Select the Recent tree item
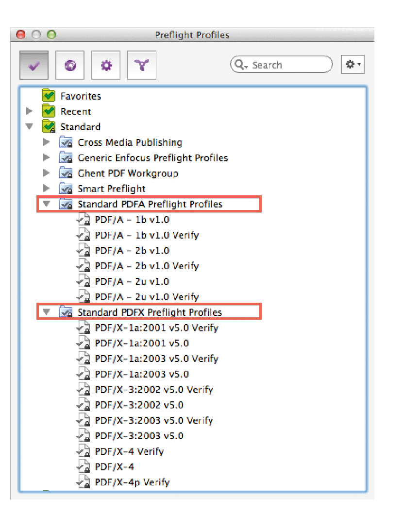Viewport: 420px width, 516px height. (x=76, y=112)
